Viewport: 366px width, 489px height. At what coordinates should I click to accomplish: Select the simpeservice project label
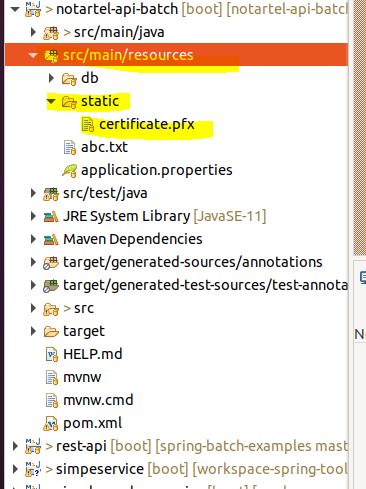(x=100, y=469)
